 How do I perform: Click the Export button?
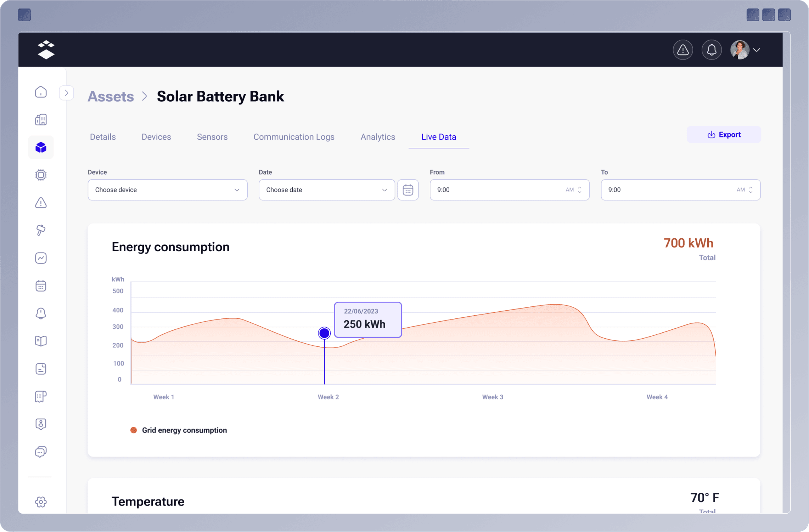(724, 135)
